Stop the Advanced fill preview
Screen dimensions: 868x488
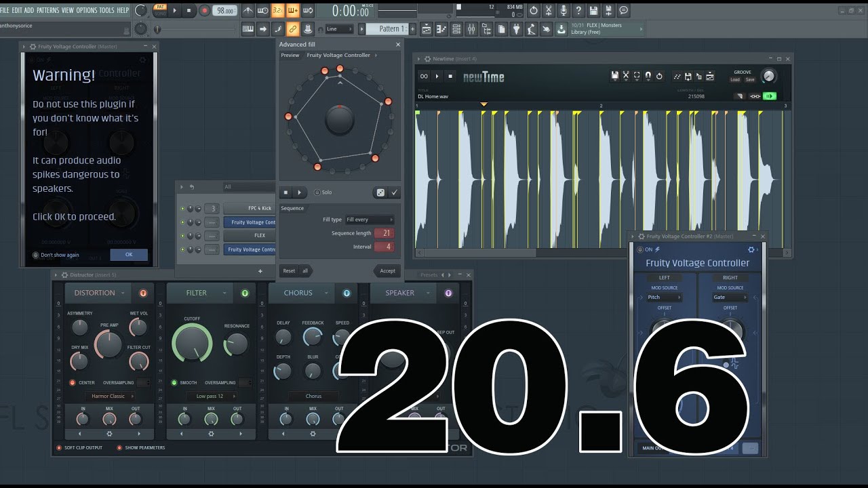coord(285,192)
